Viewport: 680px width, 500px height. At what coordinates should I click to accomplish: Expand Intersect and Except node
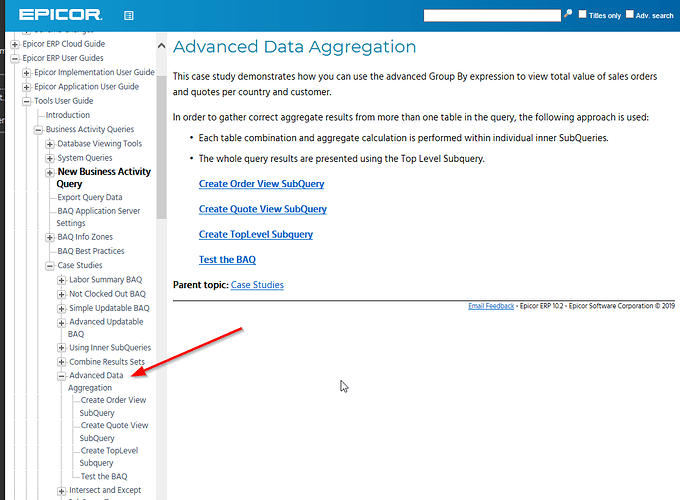point(62,491)
